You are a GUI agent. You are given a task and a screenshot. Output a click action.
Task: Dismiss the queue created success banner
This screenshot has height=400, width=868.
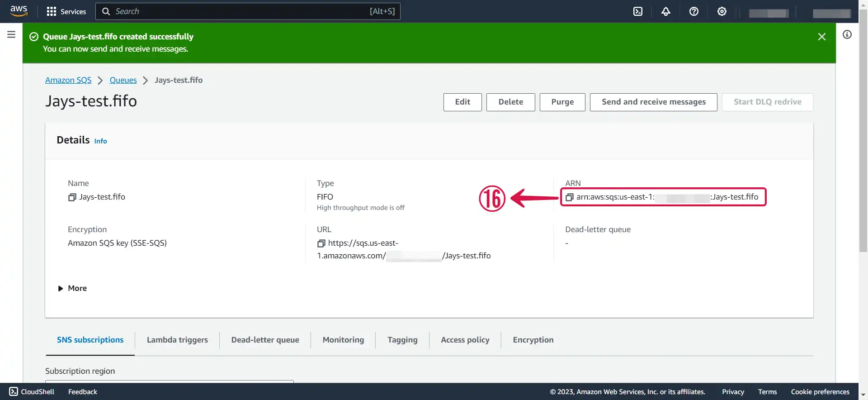822,37
